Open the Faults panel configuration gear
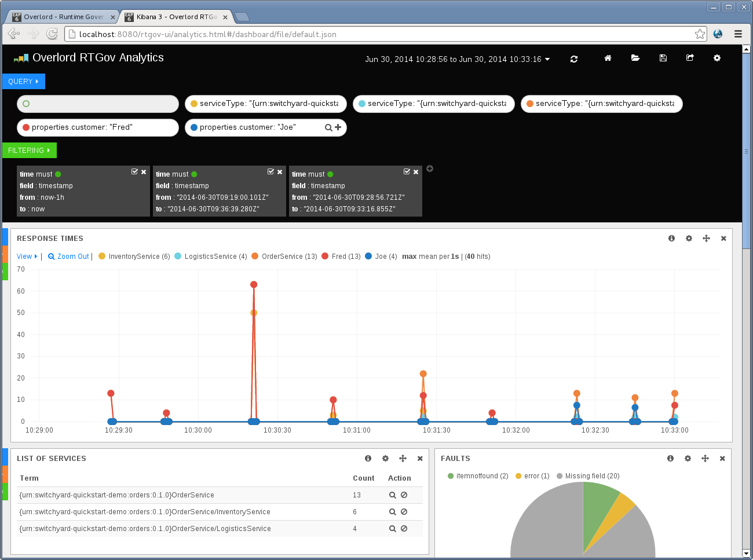 coord(688,458)
